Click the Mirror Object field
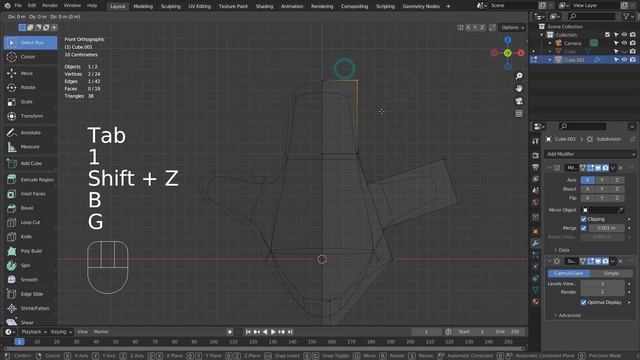Image resolution: width=640 pixels, height=360 pixels. (x=602, y=210)
